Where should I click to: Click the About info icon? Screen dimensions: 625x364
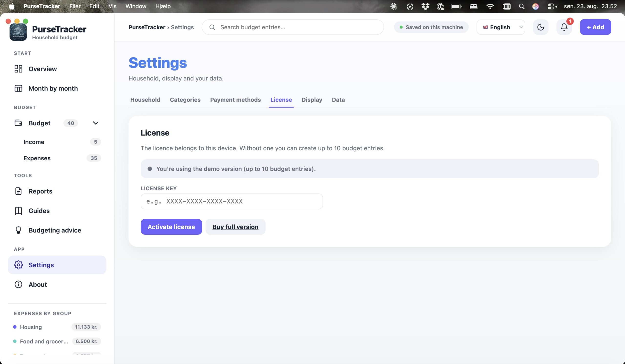18,284
